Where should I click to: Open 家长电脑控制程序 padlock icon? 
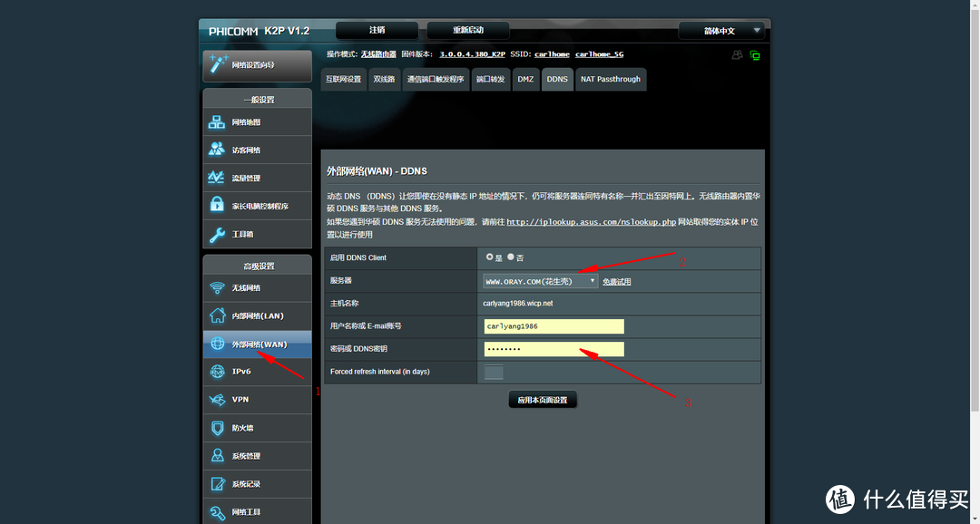coord(217,206)
